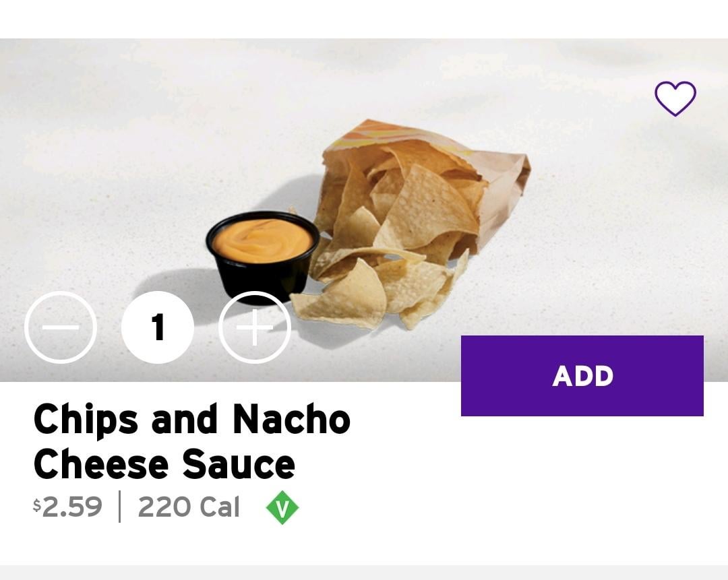
Task: Tap the 220 Cal calorie info
Action: (x=189, y=506)
